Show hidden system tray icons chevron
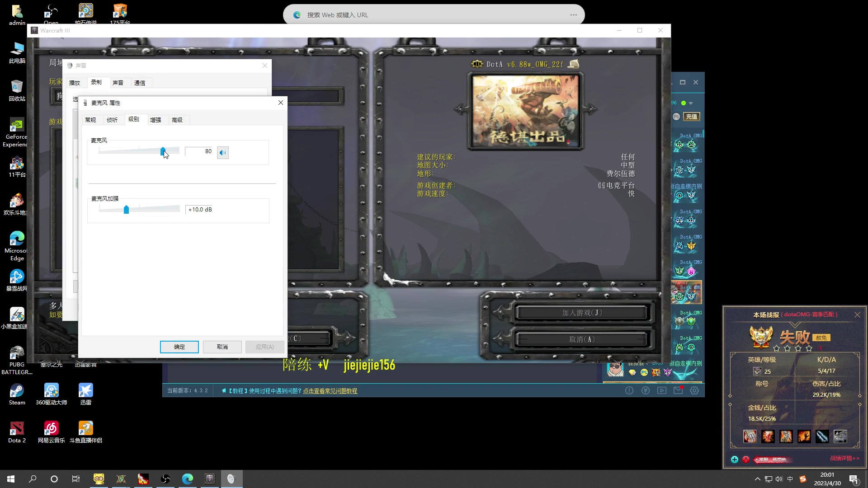The image size is (868, 488). click(758, 479)
